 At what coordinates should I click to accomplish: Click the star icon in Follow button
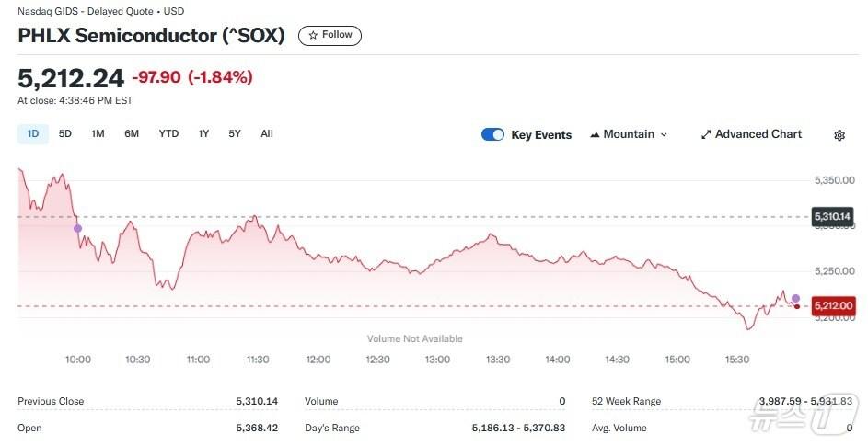click(x=314, y=35)
